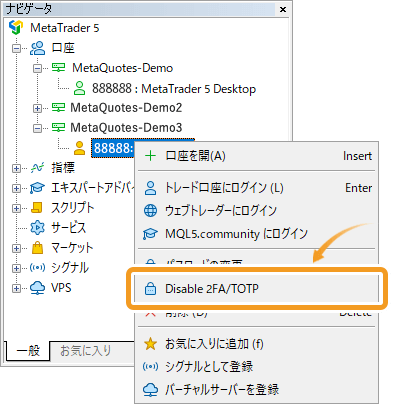Choose バーチャルサーバーを登録 menu entry
Screen dimensions: 393x404
click(x=257, y=390)
